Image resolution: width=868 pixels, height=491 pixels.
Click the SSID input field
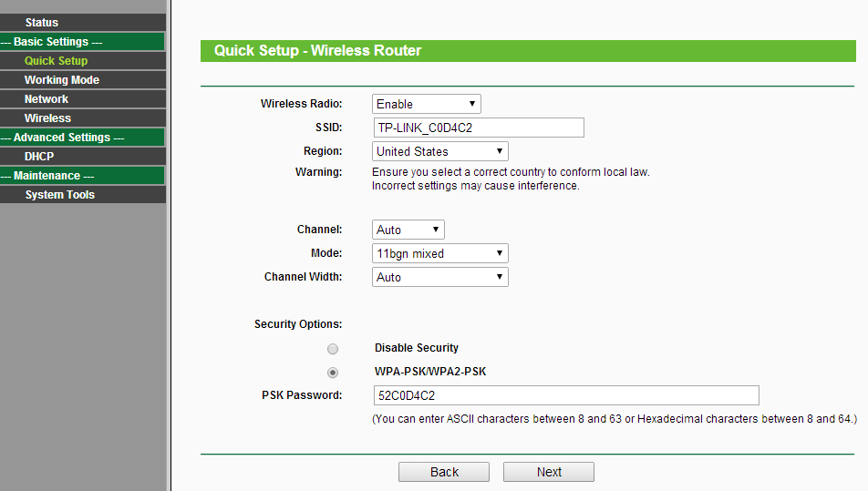coord(479,128)
